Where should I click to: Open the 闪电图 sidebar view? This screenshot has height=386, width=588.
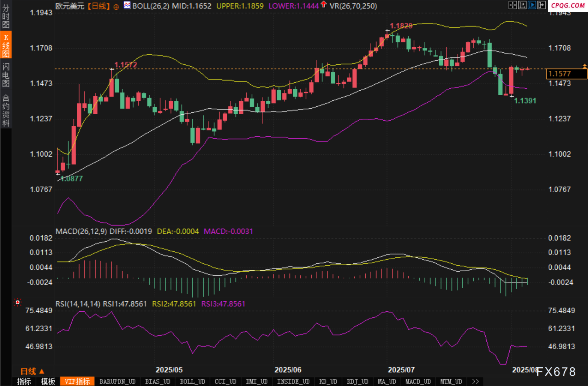click(6, 75)
